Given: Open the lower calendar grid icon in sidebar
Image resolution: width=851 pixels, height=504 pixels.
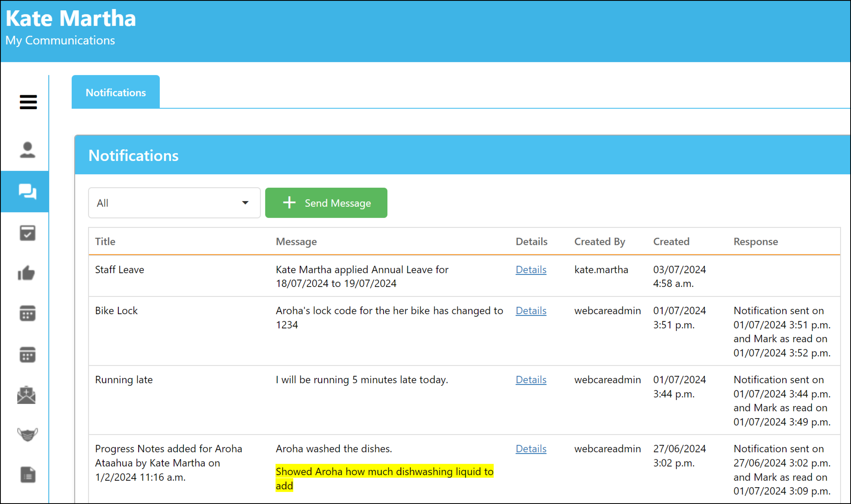Looking at the screenshot, I should [x=27, y=354].
